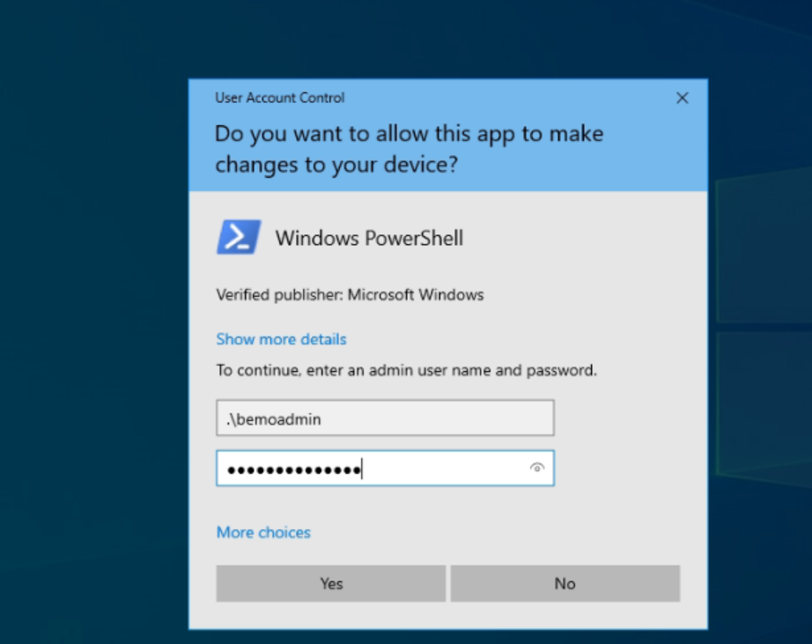
Task: Confirm the elevation with the Yes button
Action: tap(331, 583)
